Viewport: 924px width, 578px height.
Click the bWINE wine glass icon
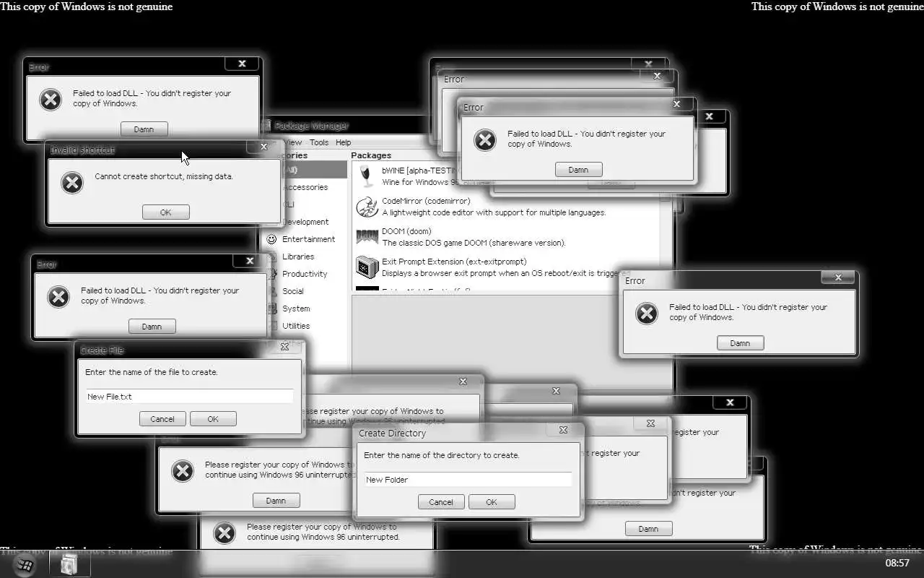(x=367, y=177)
